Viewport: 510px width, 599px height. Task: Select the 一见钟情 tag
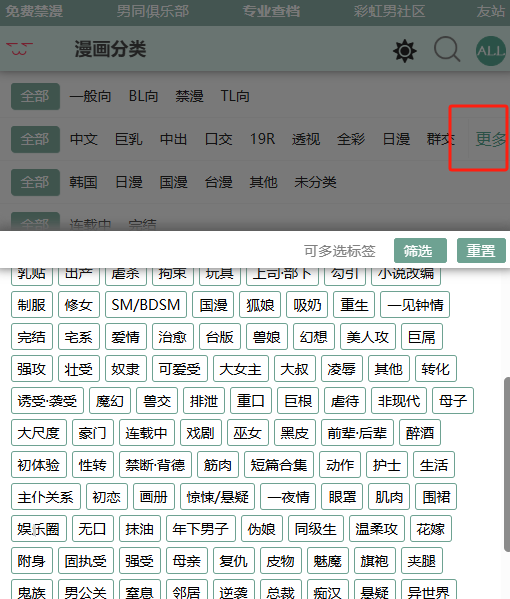coord(415,305)
